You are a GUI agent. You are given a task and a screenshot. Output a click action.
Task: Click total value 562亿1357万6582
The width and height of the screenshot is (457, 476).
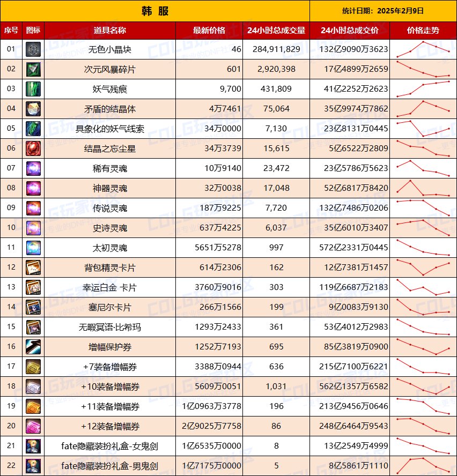tap(353, 386)
